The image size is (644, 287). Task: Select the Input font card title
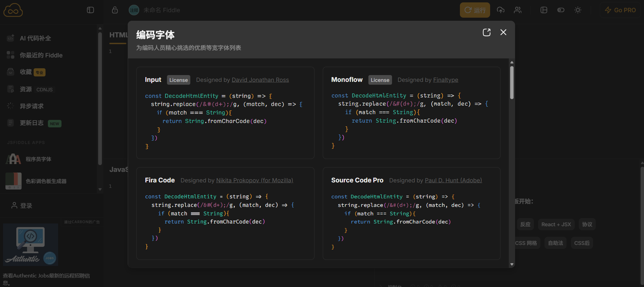click(153, 80)
